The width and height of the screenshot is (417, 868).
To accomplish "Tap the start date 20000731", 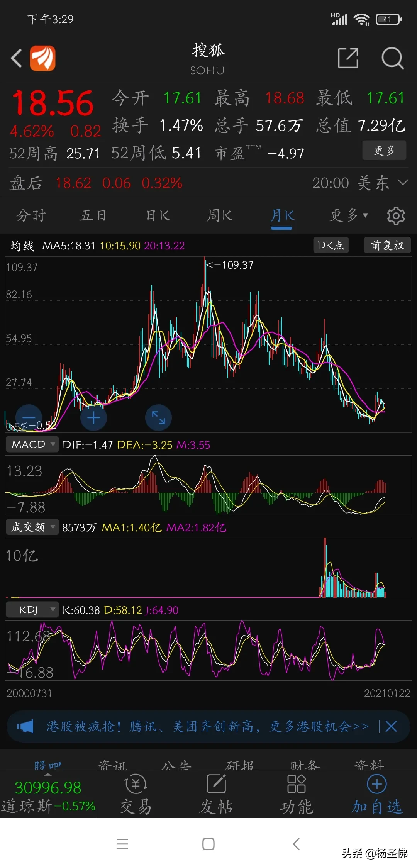I will tap(29, 693).
